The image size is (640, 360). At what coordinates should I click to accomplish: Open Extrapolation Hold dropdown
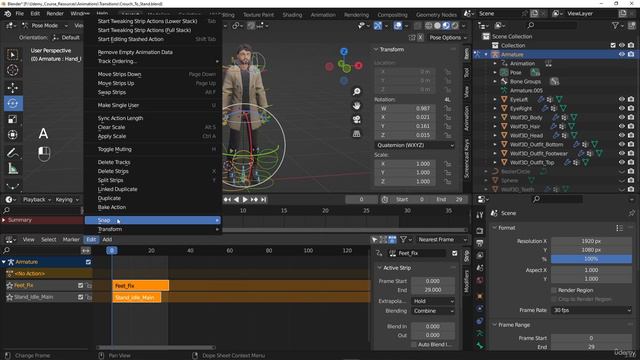(x=433, y=301)
